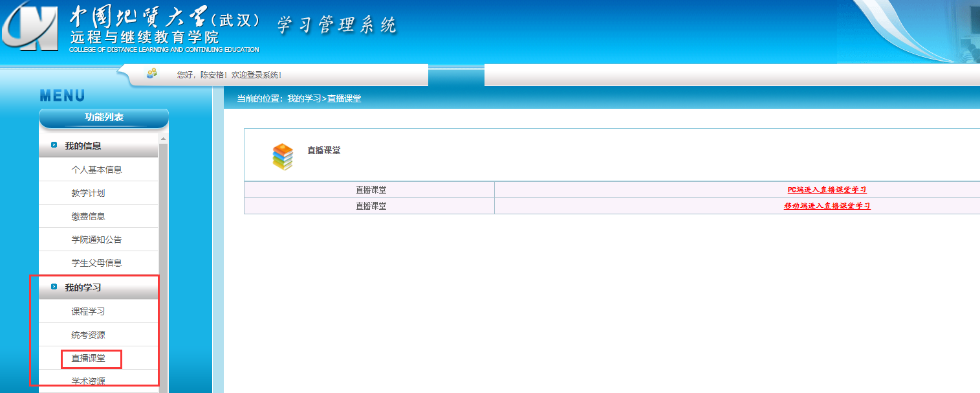Viewport: 980px width, 393px height.
Task: Collapse the 我的学习 menu section
Action: pos(83,287)
